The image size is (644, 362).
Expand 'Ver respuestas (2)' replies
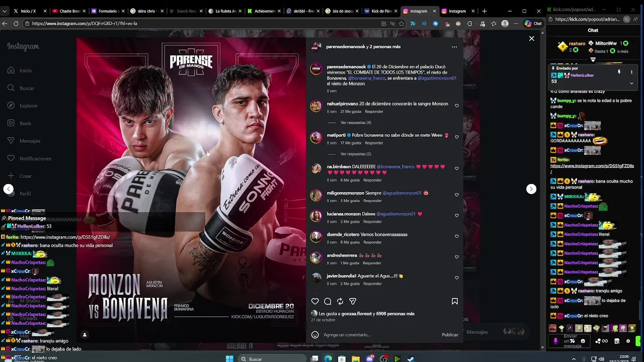tap(356, 154)
